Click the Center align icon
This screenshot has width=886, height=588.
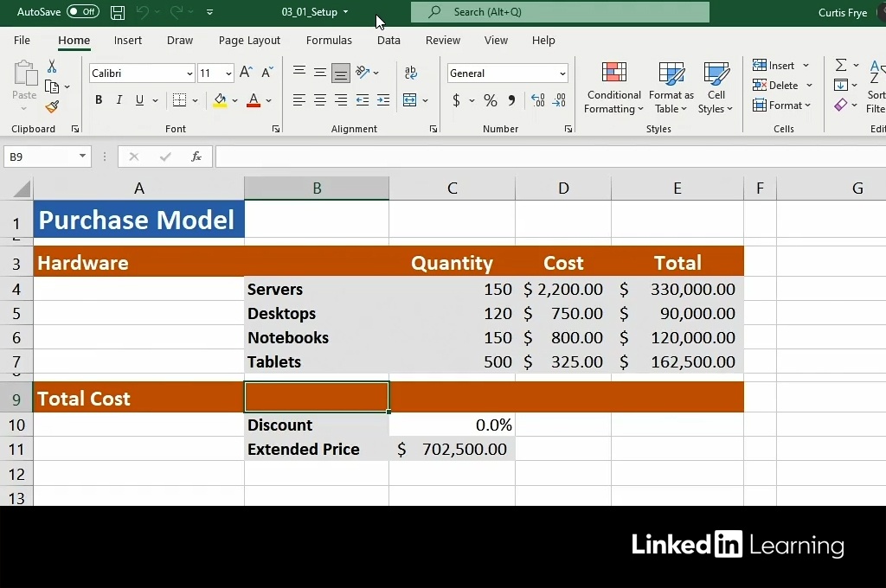[x=320, y=101]
